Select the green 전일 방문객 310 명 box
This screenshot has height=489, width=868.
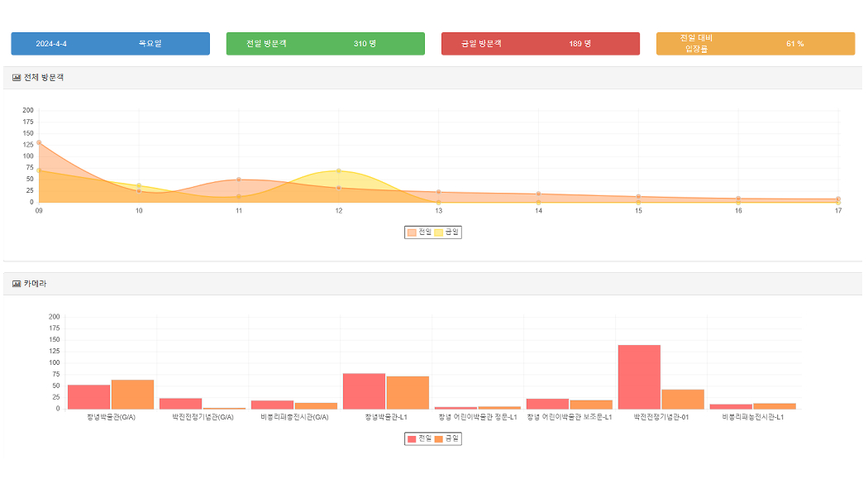(x=325, y=44)
